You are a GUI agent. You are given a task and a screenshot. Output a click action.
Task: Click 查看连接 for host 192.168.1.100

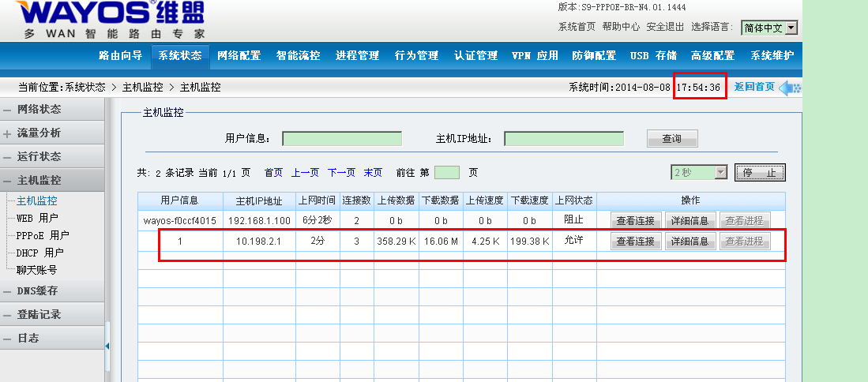tap(636, 220)
